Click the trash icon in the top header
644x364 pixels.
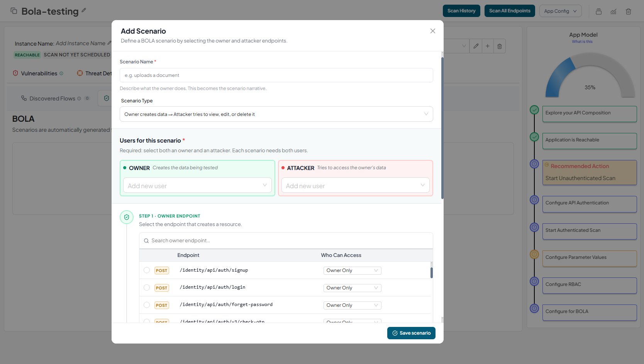[x=628, y=11]
